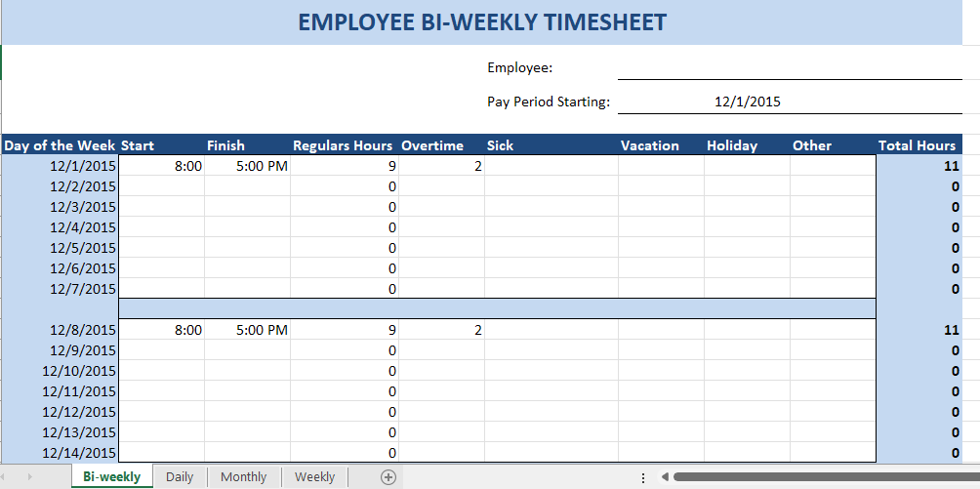This screenshot has width=980, height=489.
Task: Select the 12/10/2015 date cell
Action: point(61,371)
